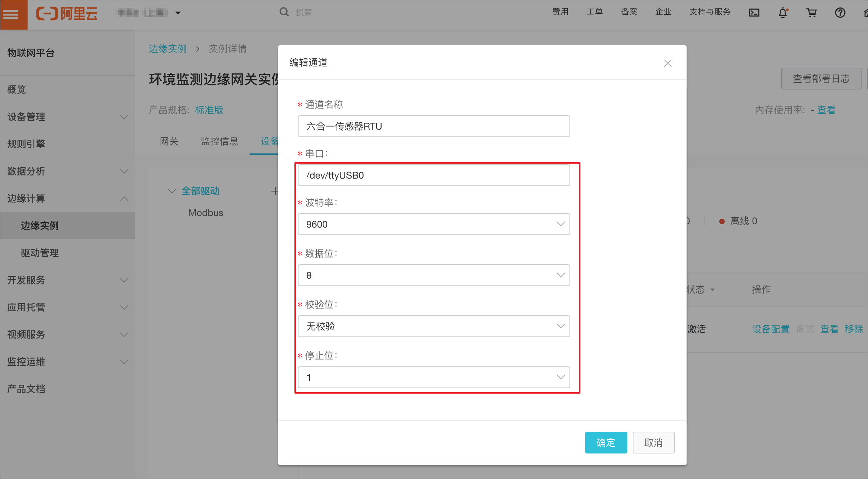
Task: Open the 波特率 dropdown showing 9600
Action: pos(434,224)
